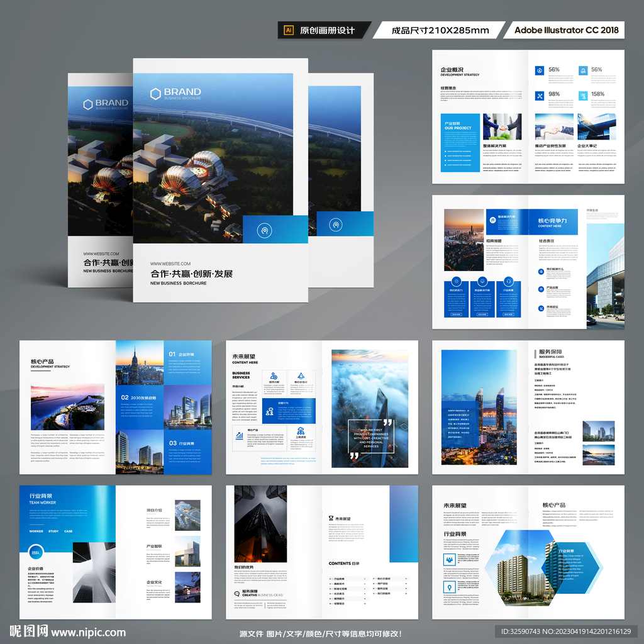Click the hexagon logo on the left rear cover
Image resolution: width=644 pixels, height=644 pixels.
tap(88, 104)
